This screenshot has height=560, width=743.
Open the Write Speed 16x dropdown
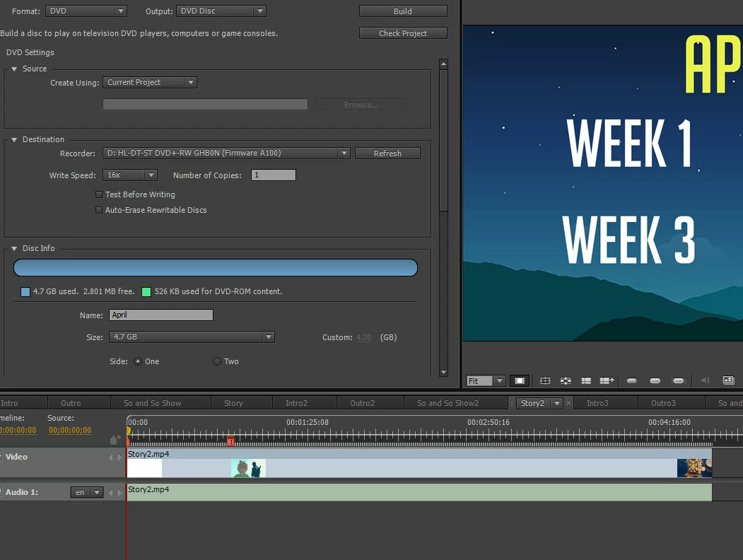130,175
